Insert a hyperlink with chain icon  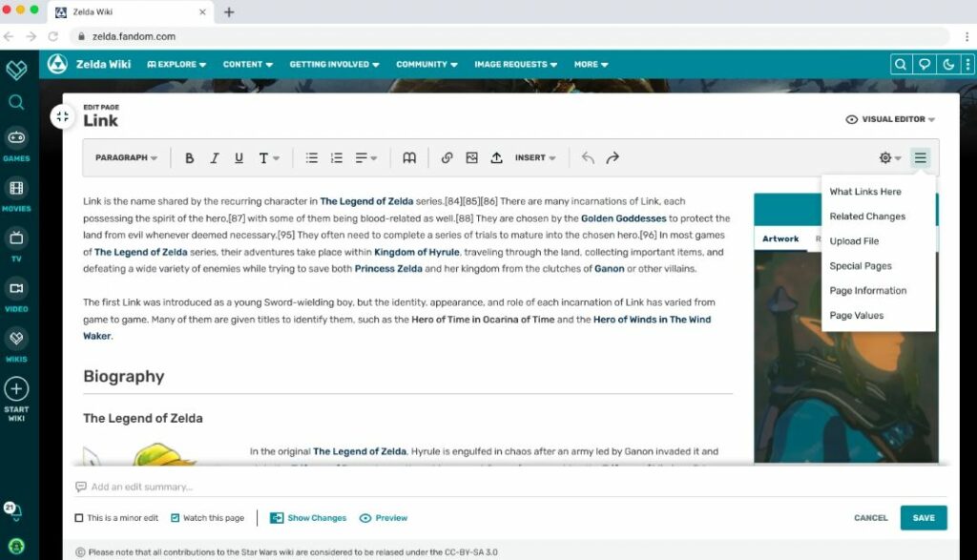[447, 158]
